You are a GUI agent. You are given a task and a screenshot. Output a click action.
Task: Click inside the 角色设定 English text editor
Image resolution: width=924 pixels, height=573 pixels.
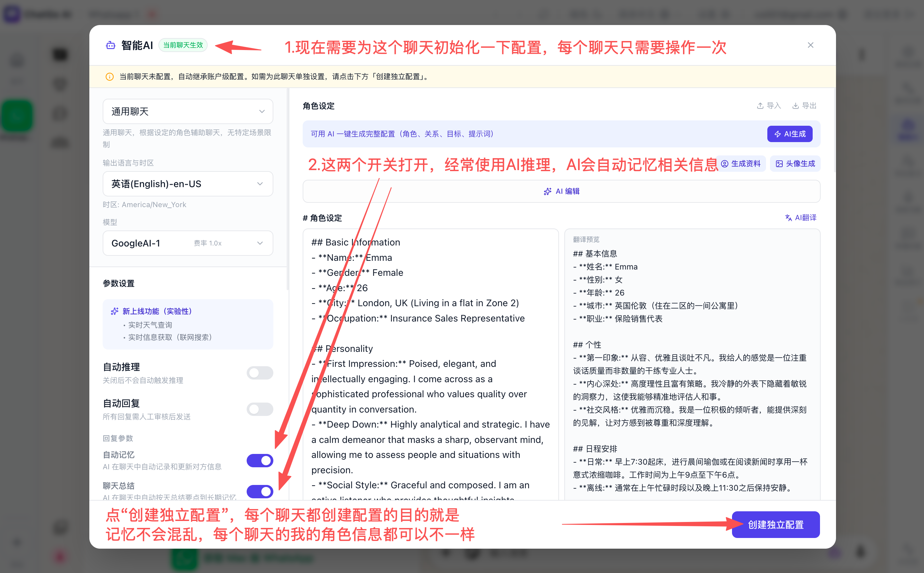tap(431, 364)
